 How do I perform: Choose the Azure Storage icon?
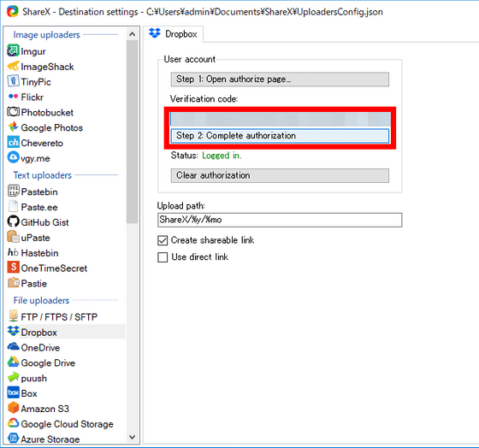point(13,439)
